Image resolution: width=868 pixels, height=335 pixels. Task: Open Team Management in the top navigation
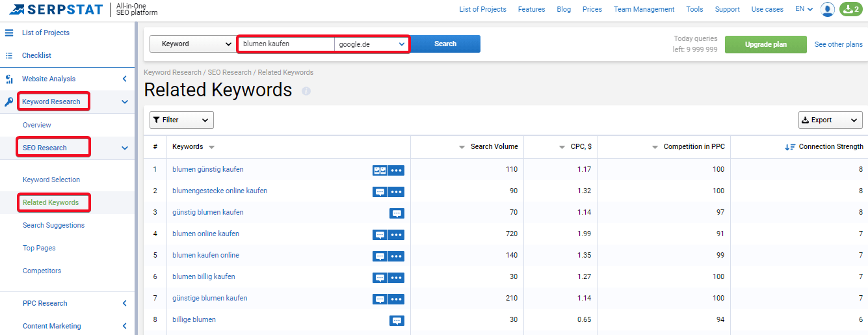coord(644,9)
